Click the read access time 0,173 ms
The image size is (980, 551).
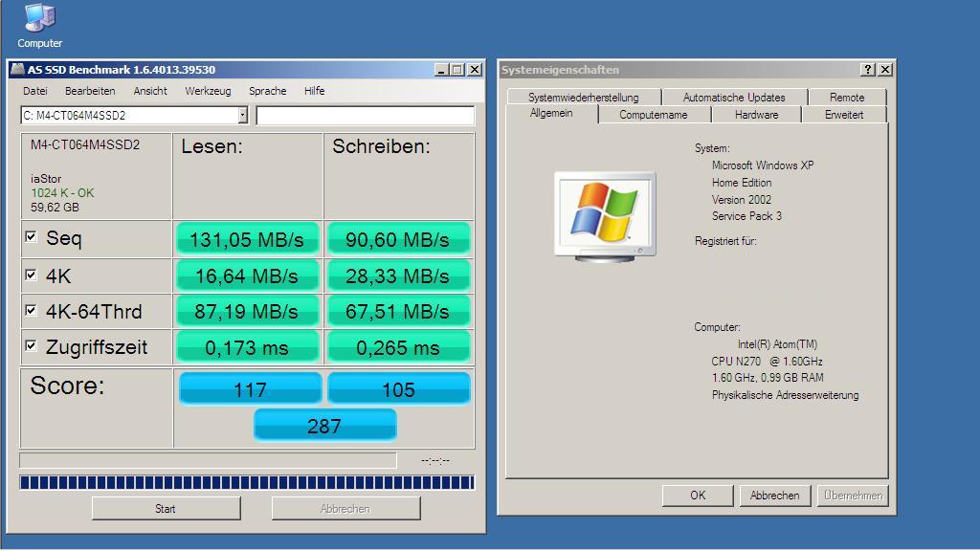247,347
